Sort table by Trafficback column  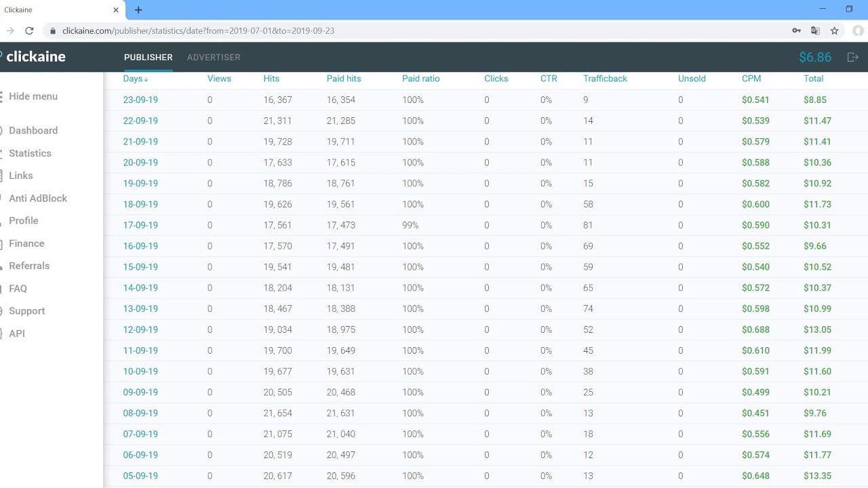[x=605, y=79]
